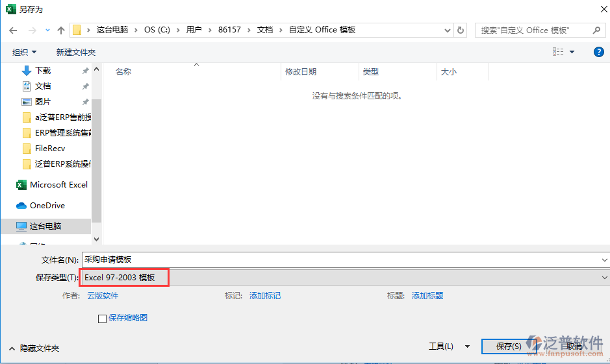Enable the save thumbnail checkbox
Image resolution: width=610 pixels, height=364 pixels.
[x=102, y=319]
